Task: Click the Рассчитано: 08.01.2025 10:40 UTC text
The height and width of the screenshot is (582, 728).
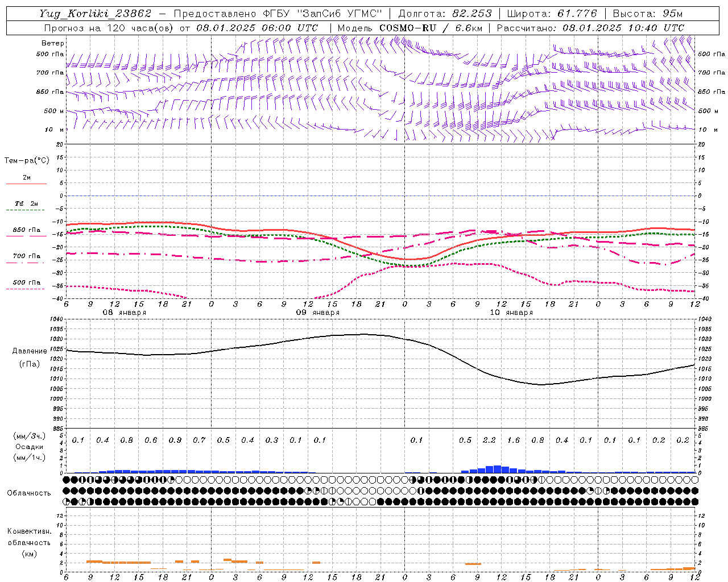Action: [590, 28]
